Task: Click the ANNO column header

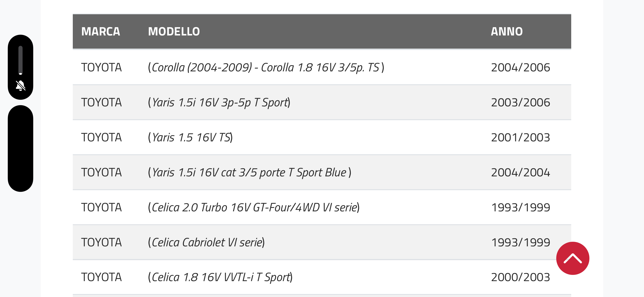Action: tap(506, 32)
